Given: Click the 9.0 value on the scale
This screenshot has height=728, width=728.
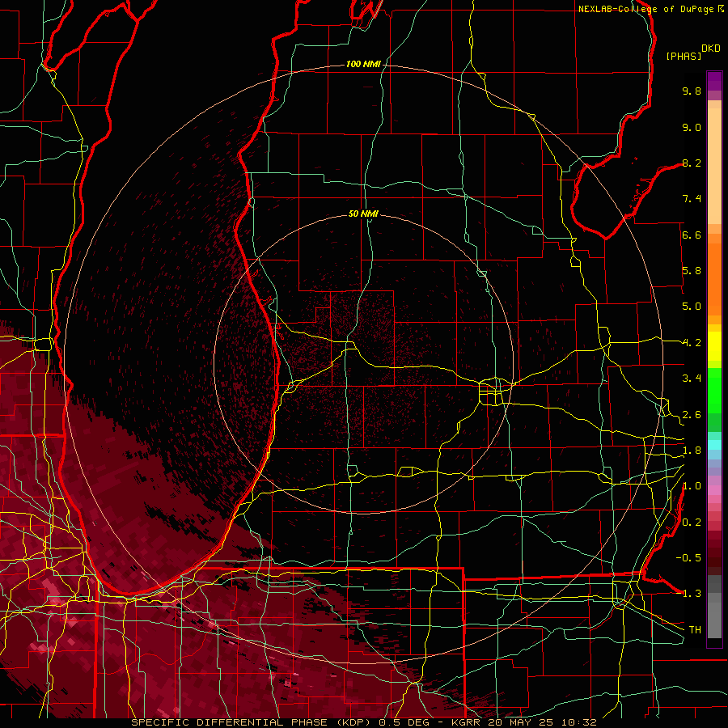Looking at the screenshot, I should tap(692, 127).
